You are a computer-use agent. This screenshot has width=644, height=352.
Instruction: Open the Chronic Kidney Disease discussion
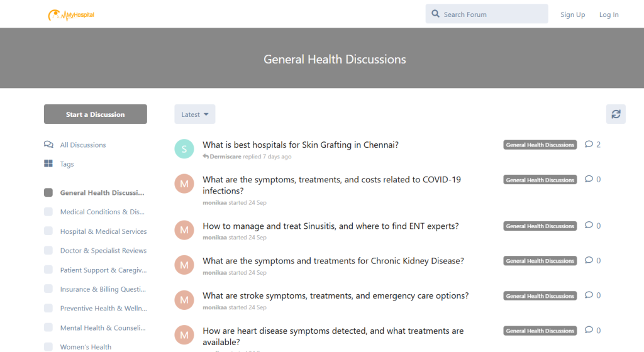click(x=333, y=261)
